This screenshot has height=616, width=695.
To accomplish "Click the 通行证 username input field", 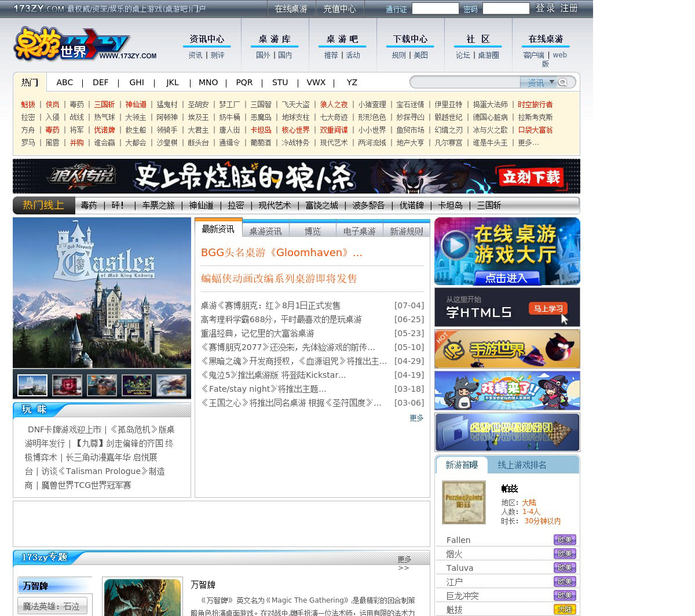I will click(x=435, y=9).
